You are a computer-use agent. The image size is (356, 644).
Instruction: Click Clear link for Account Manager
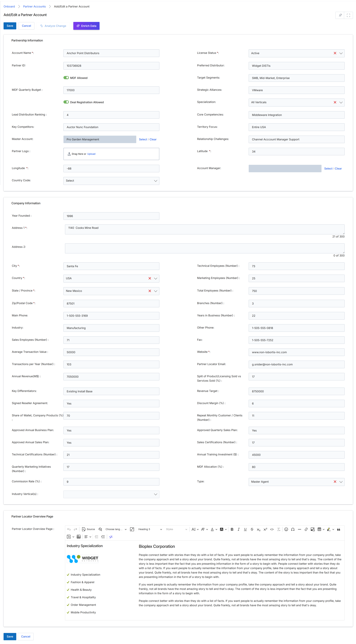(x=338, y=168)
